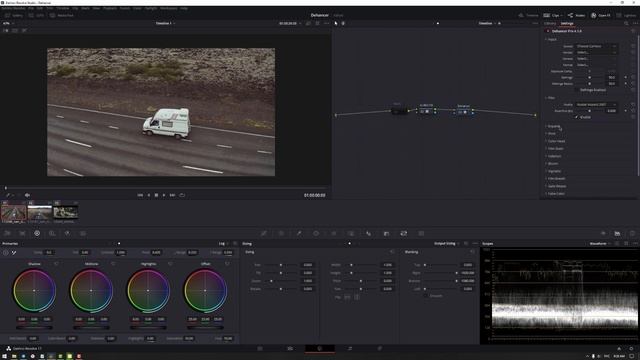
Task: Open the RGB Mixer palette
Action: pyautogui.click(x=67, y=233)
